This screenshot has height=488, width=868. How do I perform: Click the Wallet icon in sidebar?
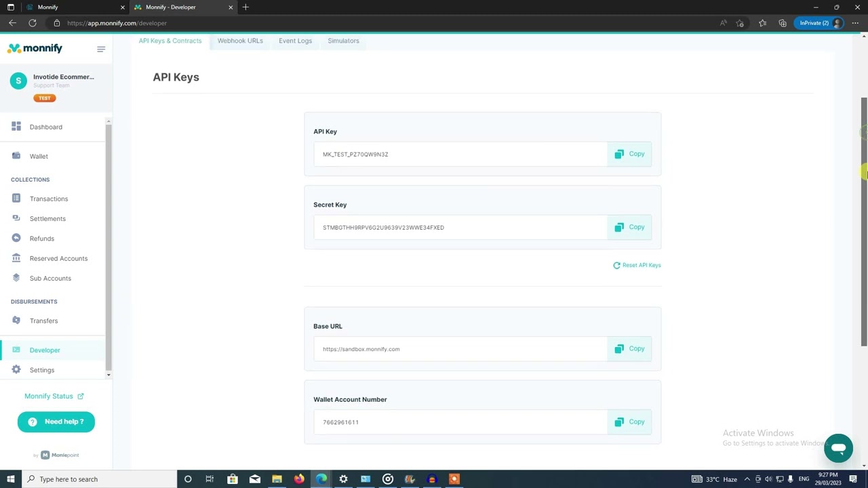coord(16,156)
